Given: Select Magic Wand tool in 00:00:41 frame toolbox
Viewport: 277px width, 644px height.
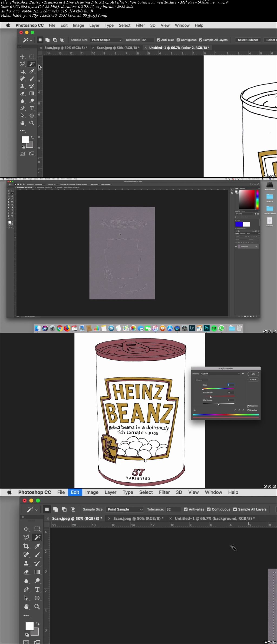Looking at the screenshot, I should [32, 64].
